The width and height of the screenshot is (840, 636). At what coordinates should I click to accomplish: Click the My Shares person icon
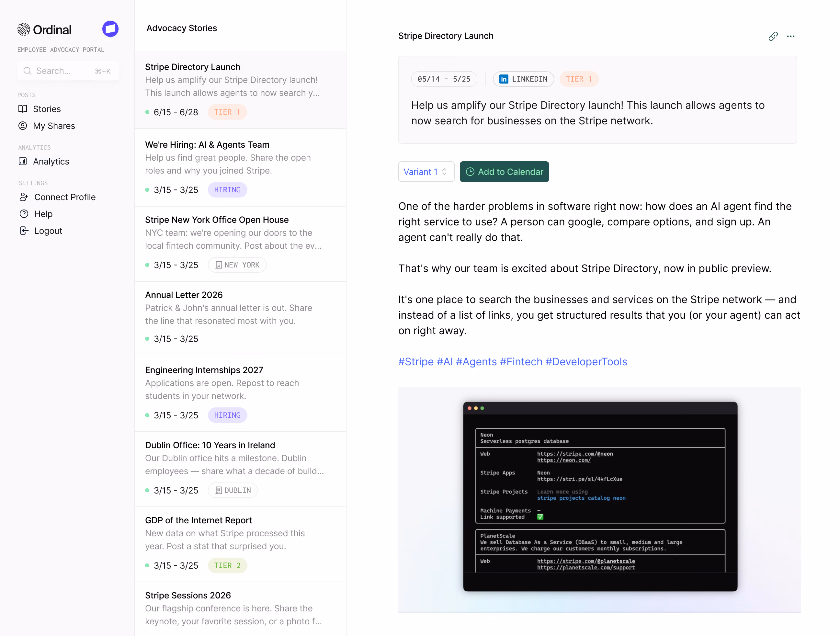pyautogui.click(x=23, y=126)
